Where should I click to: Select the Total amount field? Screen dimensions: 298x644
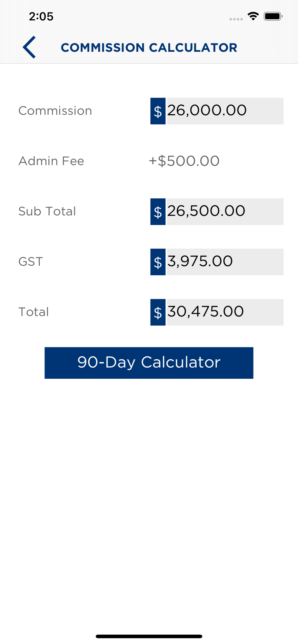tap(224, 312)
